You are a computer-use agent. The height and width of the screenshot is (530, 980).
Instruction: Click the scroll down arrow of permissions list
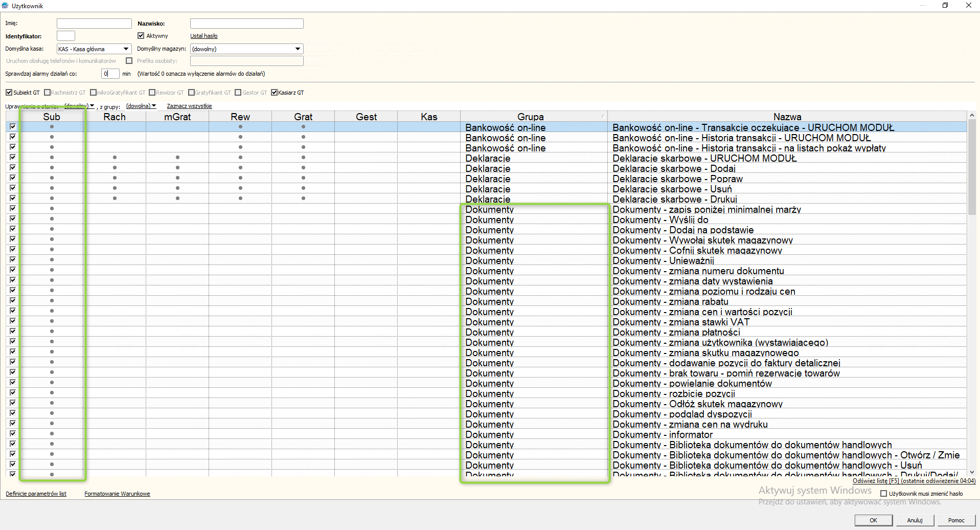click(x=972, y=472)
